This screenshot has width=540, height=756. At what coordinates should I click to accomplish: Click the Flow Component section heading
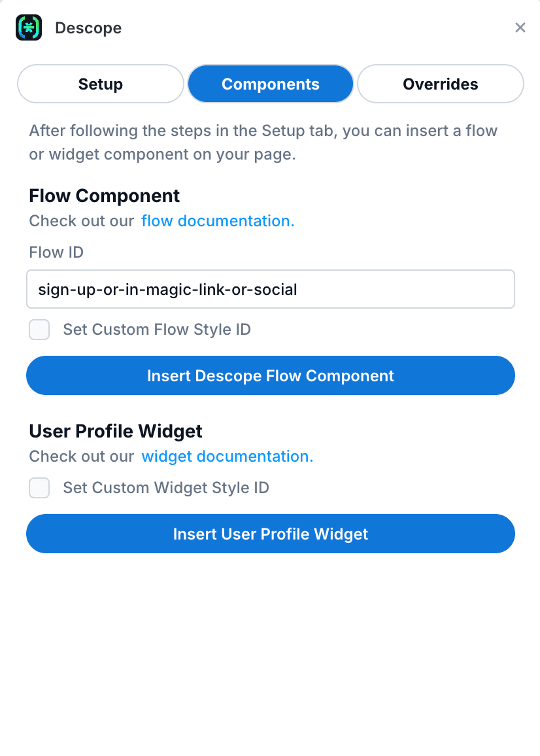(x=104, y=196)
